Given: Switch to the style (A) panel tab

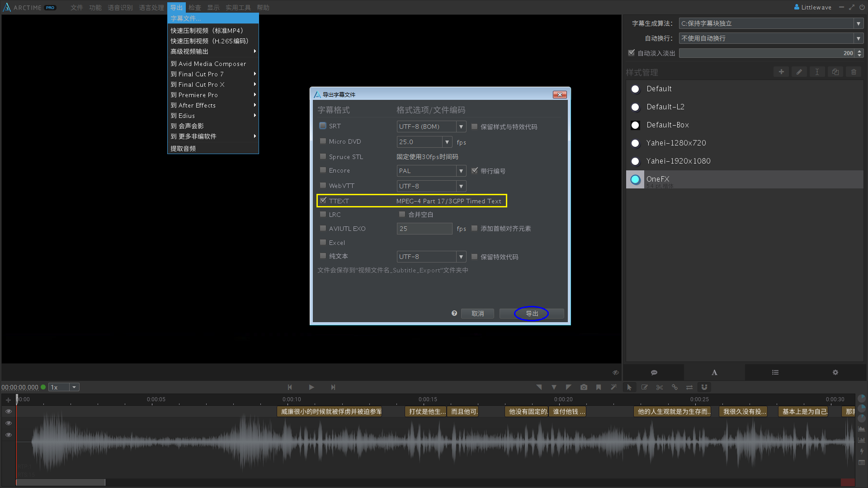Looking at the screenshot, I should (x=714, y=372).
